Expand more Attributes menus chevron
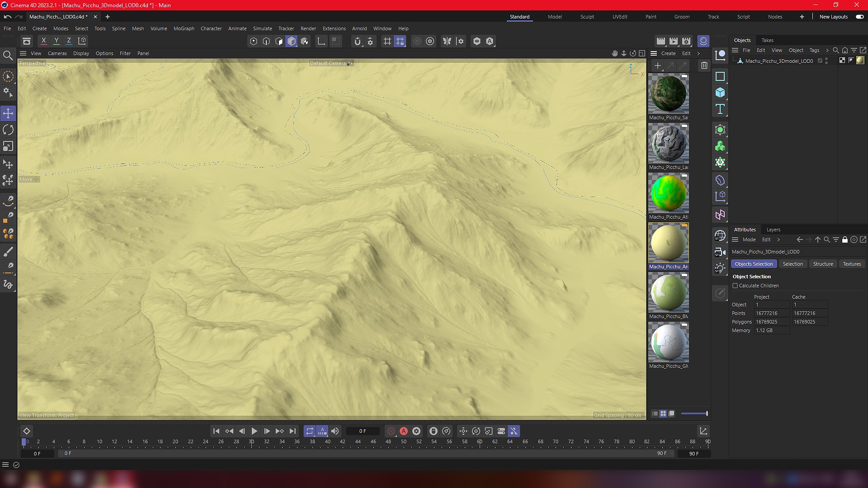The height and width of the screenshot is (488, 868). 778,239
